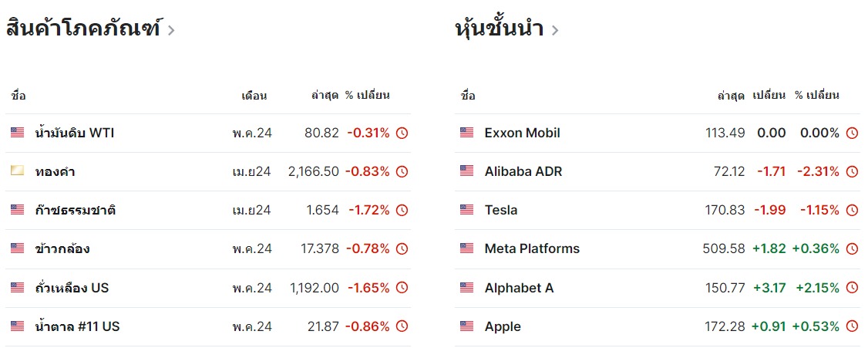The image size is (868, 348).
Task: Click the US flag icon beside Meta Platforms
Action: 466,248
